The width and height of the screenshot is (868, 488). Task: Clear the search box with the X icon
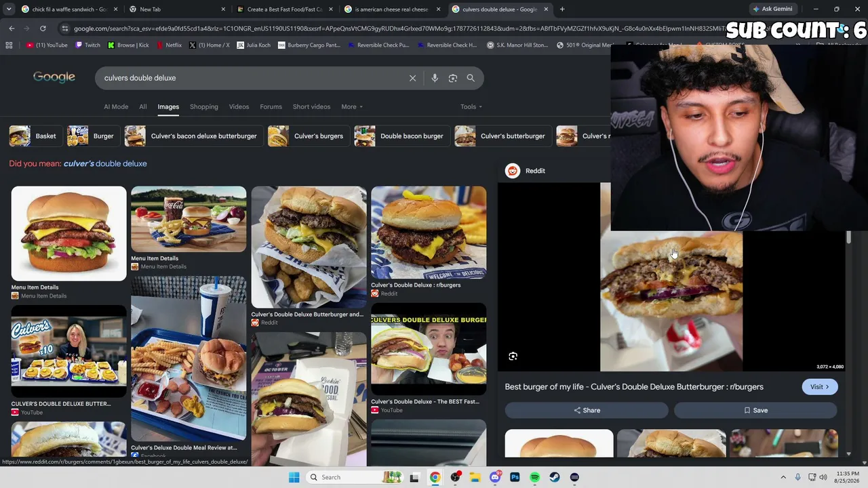tap(412, 78)
